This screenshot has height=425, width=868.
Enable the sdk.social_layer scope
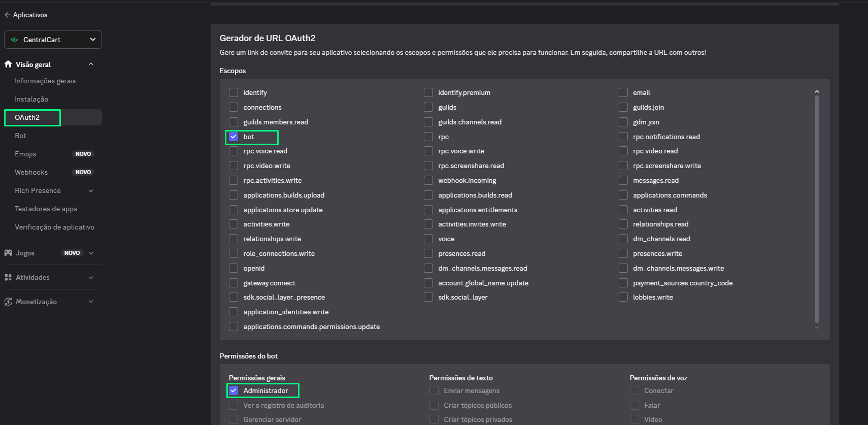click(x=428, y=297)
